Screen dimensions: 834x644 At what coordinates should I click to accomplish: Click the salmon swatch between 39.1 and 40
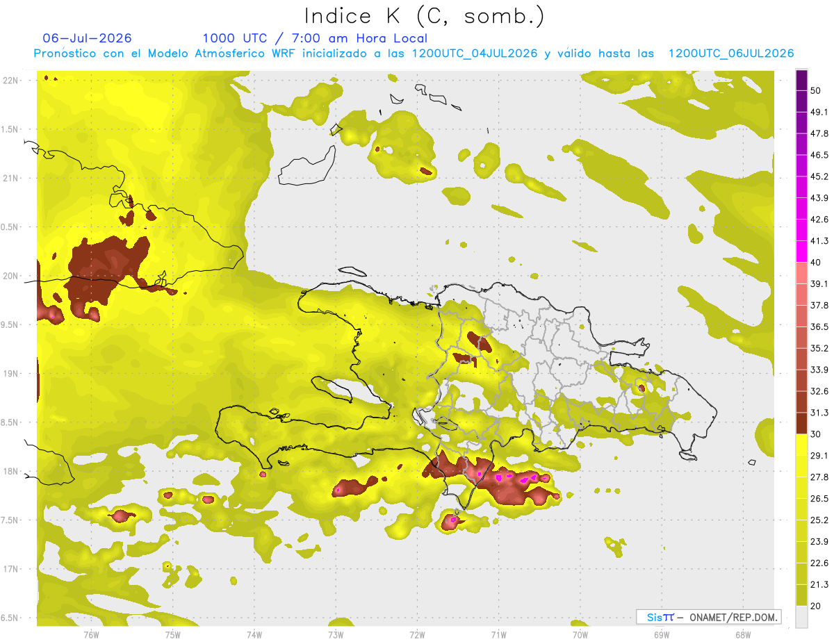801,273
